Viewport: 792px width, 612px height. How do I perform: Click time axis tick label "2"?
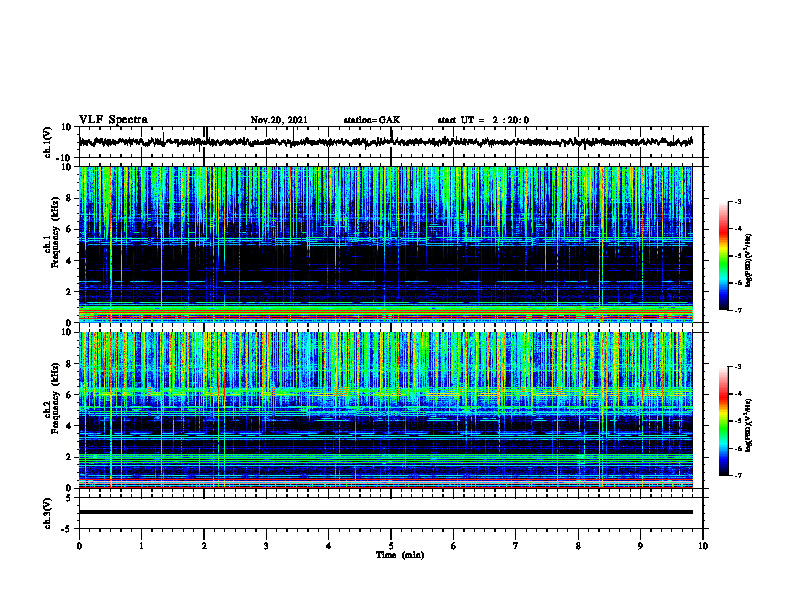tap(204, 546)
